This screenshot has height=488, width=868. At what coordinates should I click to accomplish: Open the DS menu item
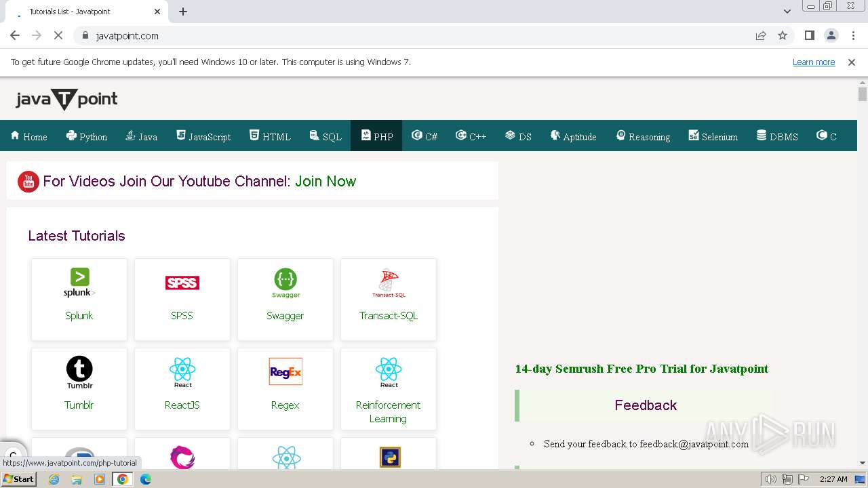tap(518, 136)
